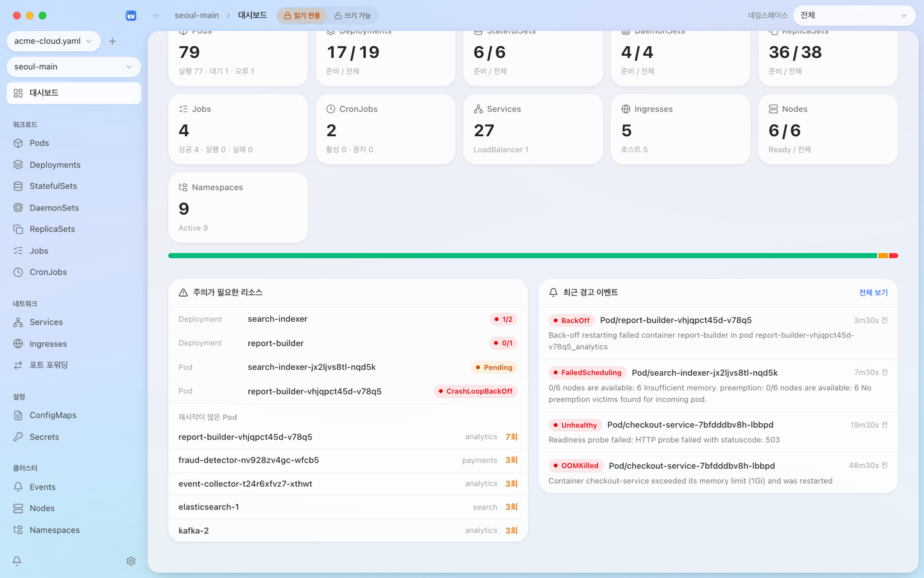
Task: Open ReplicaSets in the sidebar
Action: coord(74,229)
